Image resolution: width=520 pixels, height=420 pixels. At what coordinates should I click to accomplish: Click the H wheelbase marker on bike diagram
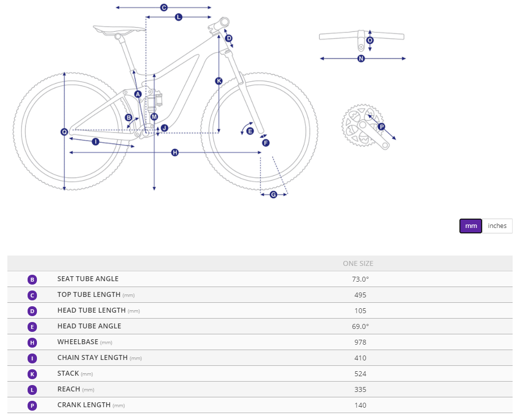(x=175, y=153)
